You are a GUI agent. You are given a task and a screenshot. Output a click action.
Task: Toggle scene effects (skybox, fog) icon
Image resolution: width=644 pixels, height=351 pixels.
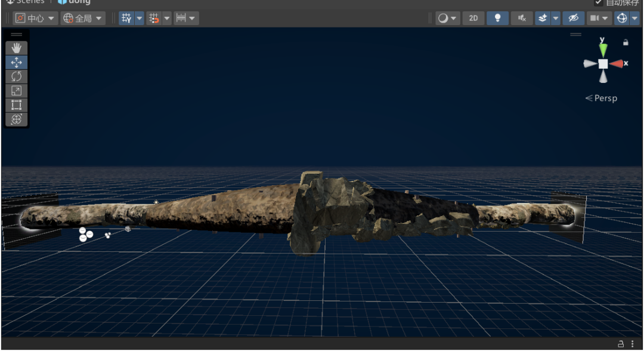point(543,18)
